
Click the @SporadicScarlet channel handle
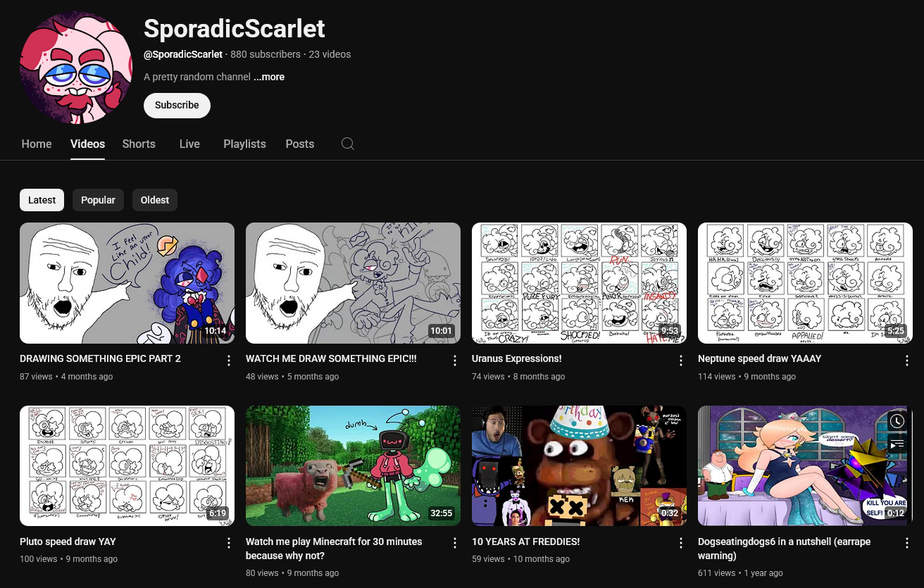coord(183,54)
